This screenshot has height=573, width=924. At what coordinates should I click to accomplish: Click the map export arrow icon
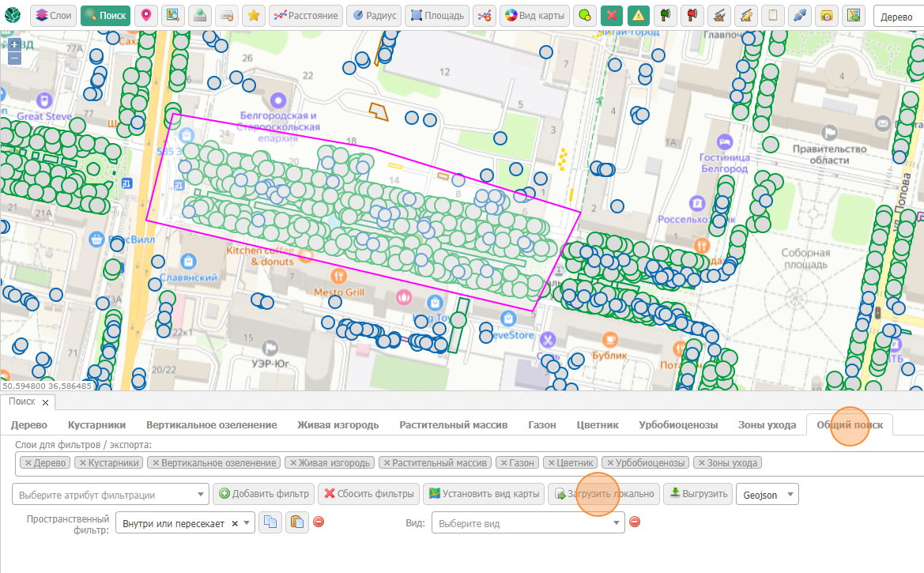854,16
